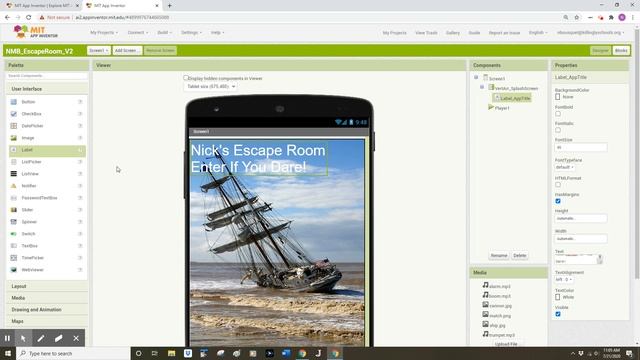Open the Connect menu

pyautogui.click(x=138, y=33)
